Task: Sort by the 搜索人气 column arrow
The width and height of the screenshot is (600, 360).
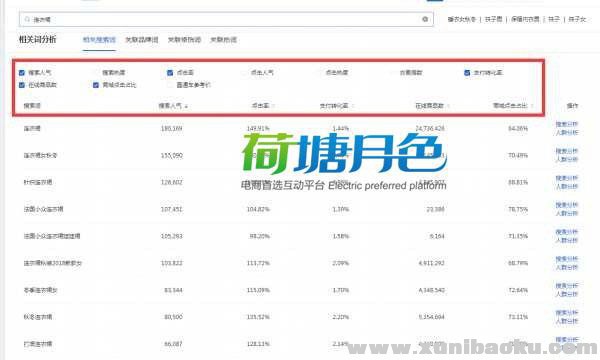Action: pyautogui.click(x=186, y=106)
